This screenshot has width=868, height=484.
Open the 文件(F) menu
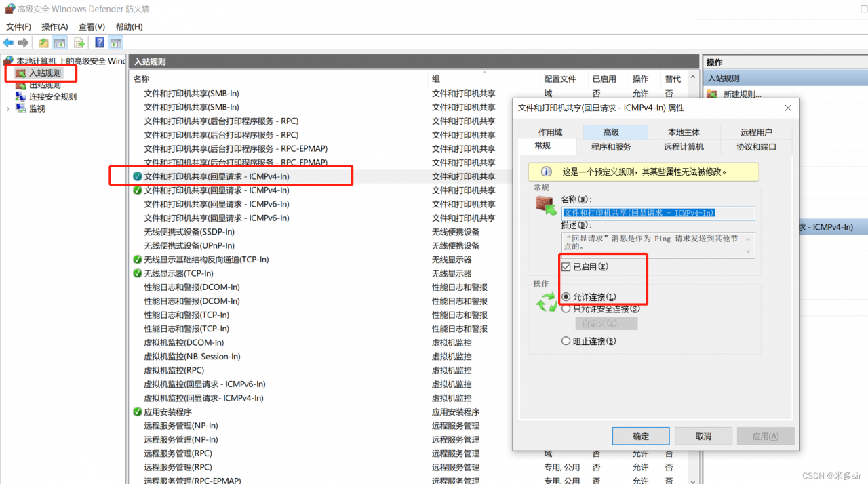point(18,26)
